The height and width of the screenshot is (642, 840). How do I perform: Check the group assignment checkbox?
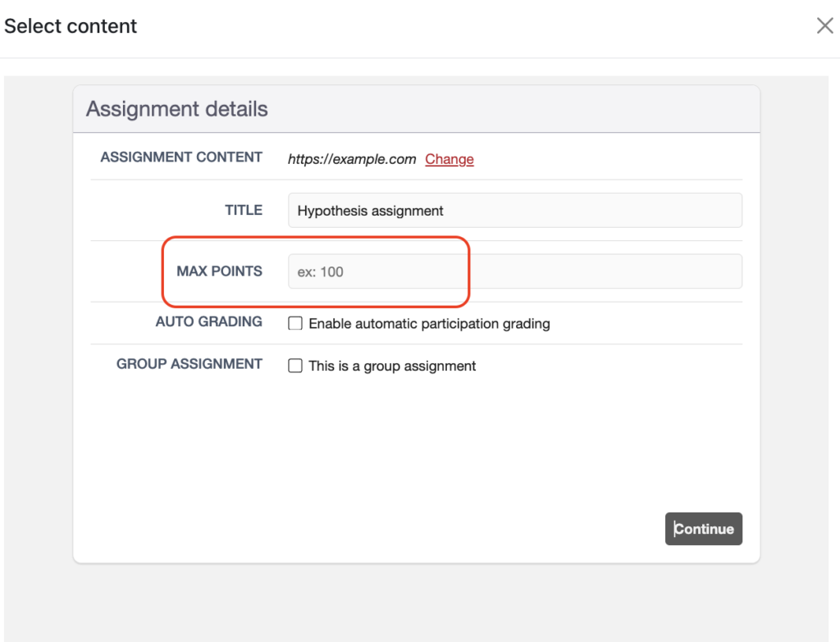pyautogui.click(x=295, y=366)
